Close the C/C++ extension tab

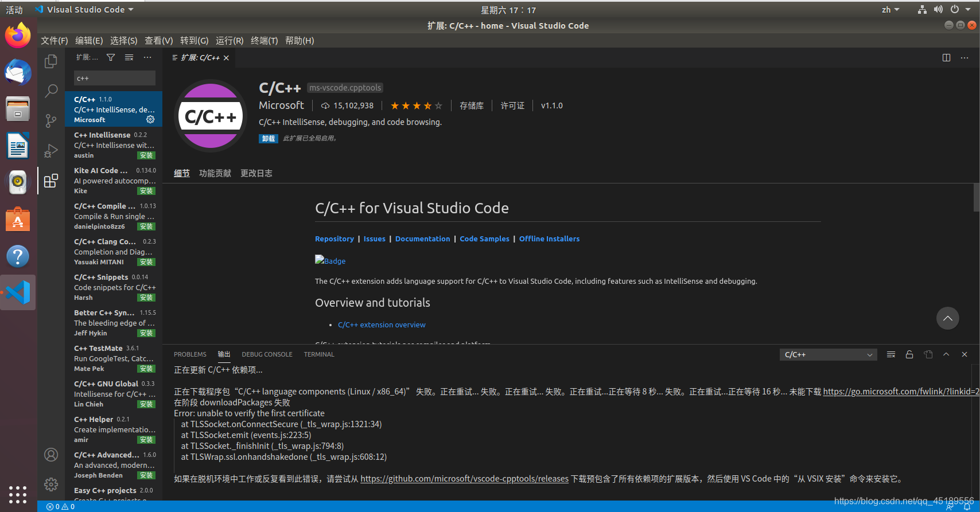(227, 58)
